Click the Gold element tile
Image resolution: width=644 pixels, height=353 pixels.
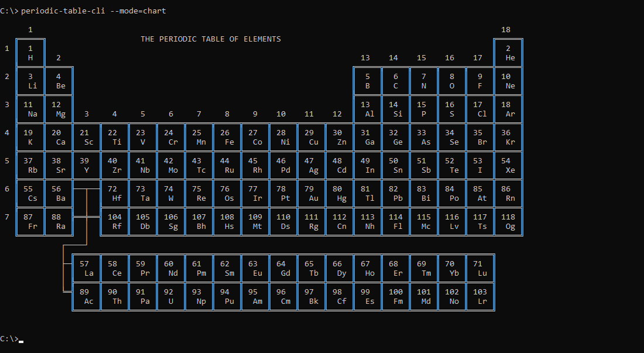click(311, 193)
